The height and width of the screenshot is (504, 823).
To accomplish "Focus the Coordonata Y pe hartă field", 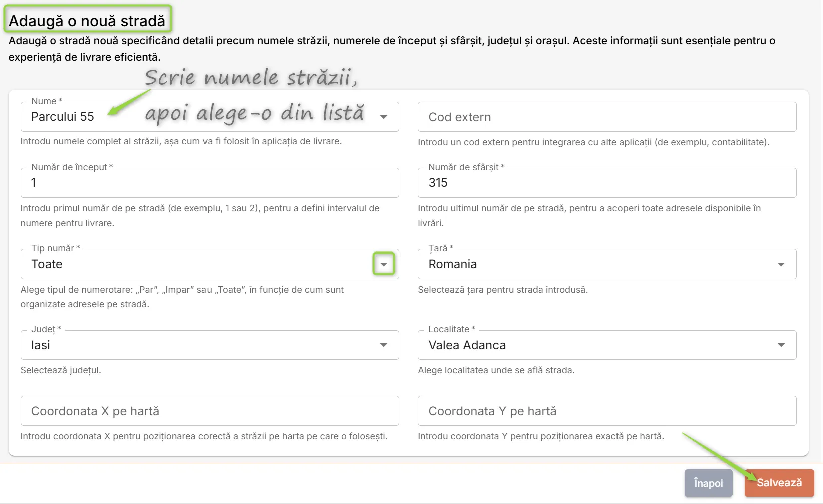I will [607, 411].
